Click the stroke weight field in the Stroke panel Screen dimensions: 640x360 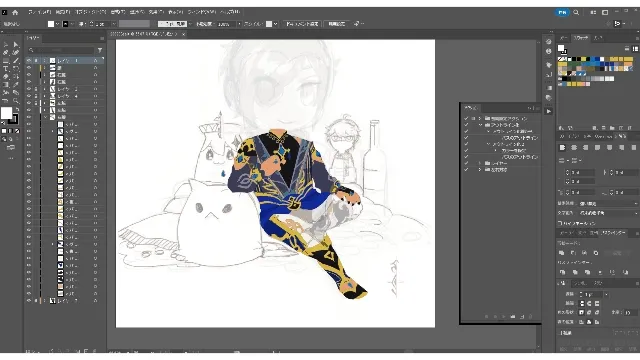coord(592,294)
